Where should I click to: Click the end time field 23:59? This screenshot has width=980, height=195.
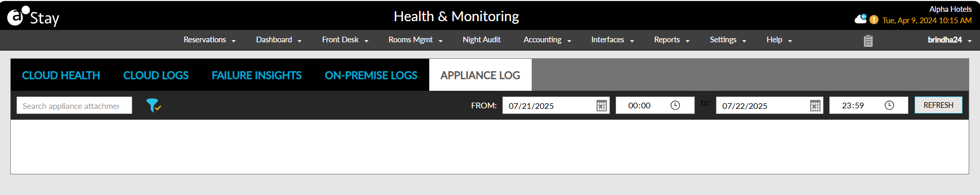(868, 105)
